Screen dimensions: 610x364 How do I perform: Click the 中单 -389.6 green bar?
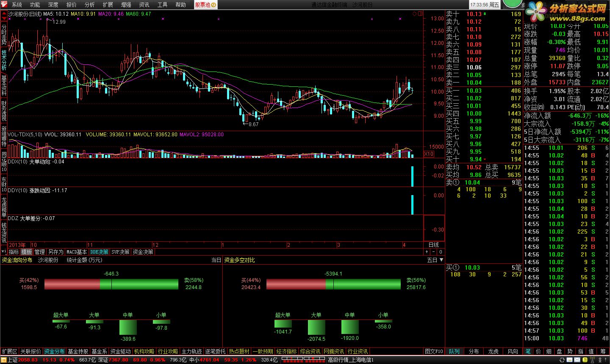pyautogui.click(x=128, y=328)
